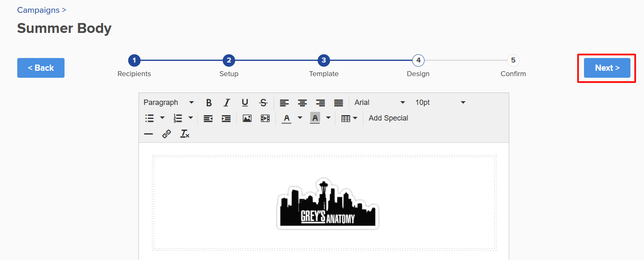644x260 pixels.
Task: Apply the text color
Action: click(286, 118)
